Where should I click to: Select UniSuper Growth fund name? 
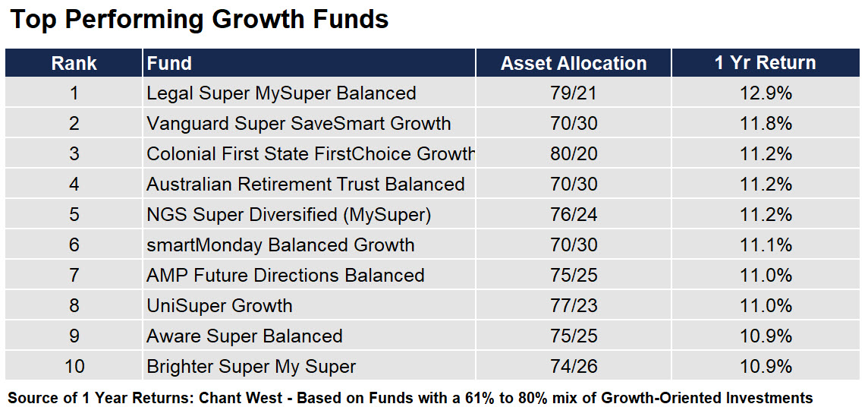pos(219,306)
